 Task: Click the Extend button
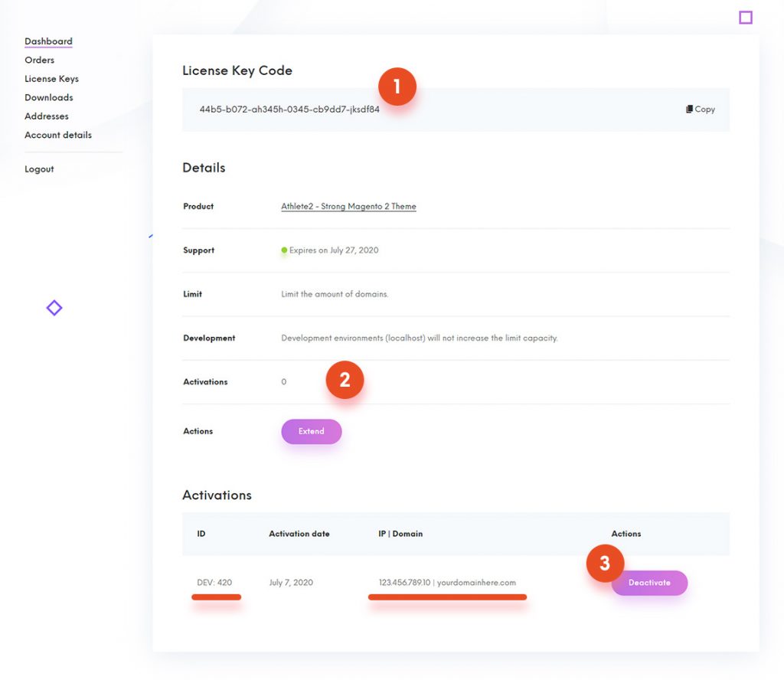click(x=311, y=431)
